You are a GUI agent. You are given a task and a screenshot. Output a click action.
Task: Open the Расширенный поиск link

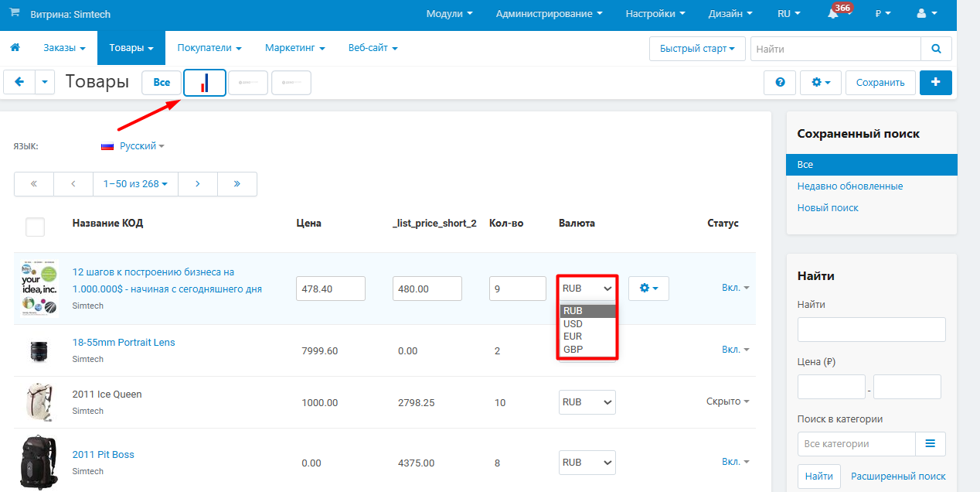click(898, 477)
